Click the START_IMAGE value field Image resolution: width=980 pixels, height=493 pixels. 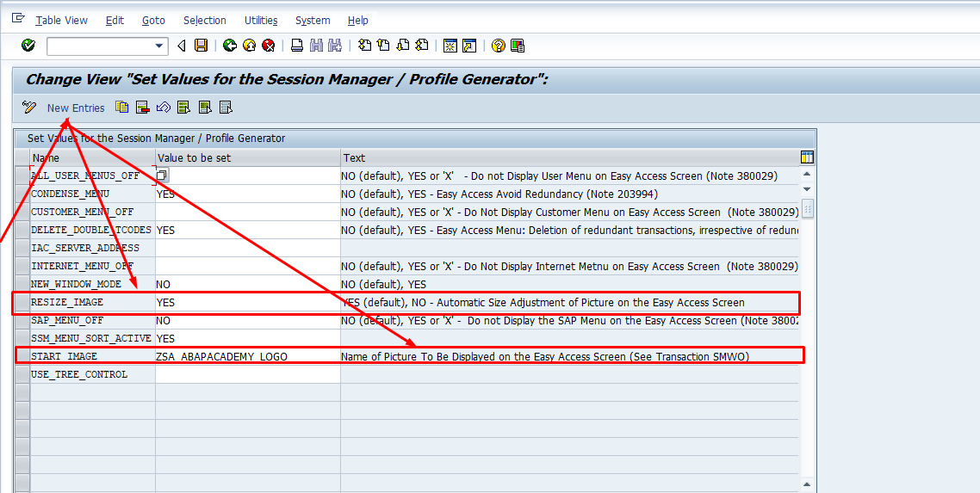click(247, 356)
